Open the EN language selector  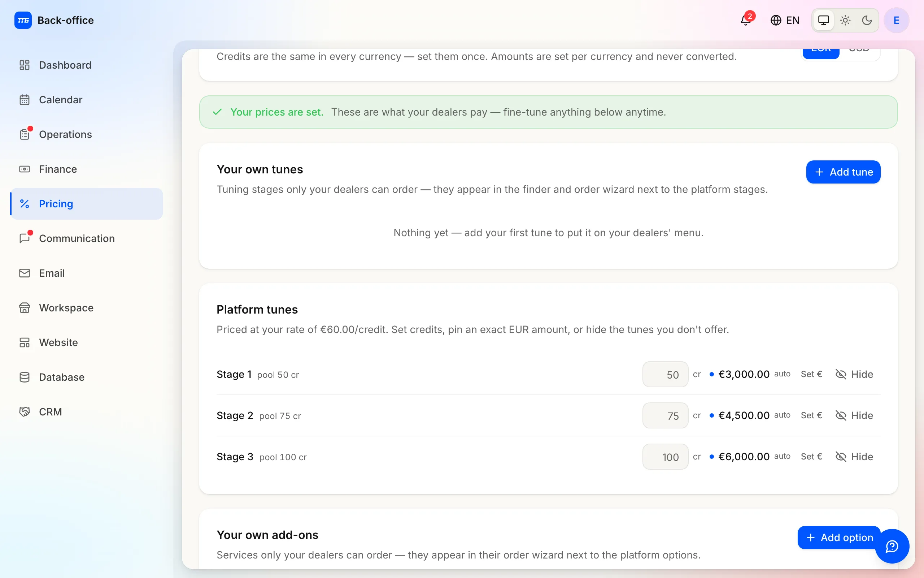[x=785, y=20]
